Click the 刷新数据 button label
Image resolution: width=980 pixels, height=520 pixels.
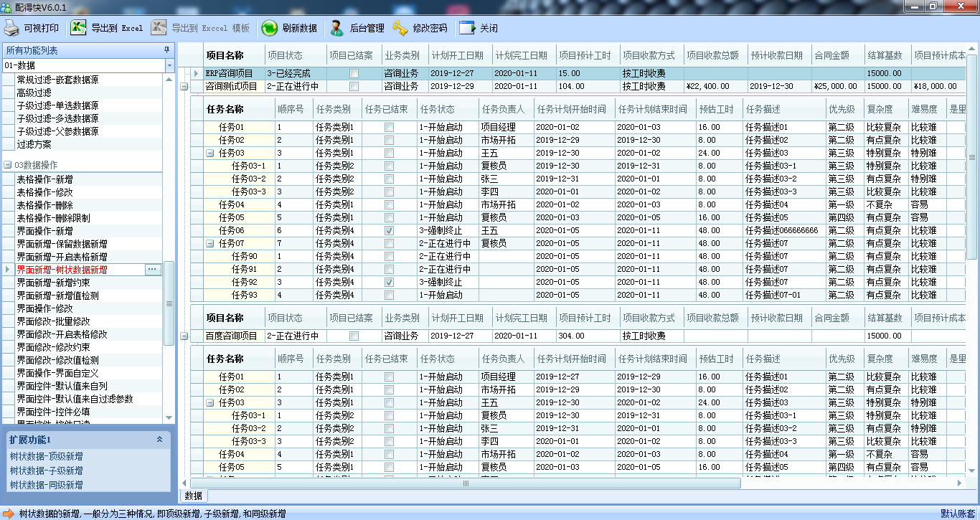300,29
